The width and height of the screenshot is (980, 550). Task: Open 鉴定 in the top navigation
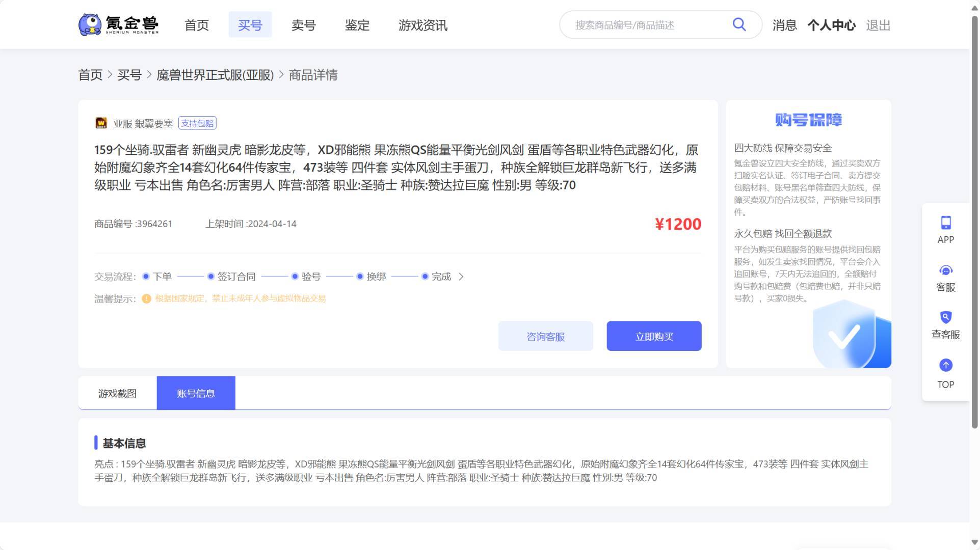357,25
